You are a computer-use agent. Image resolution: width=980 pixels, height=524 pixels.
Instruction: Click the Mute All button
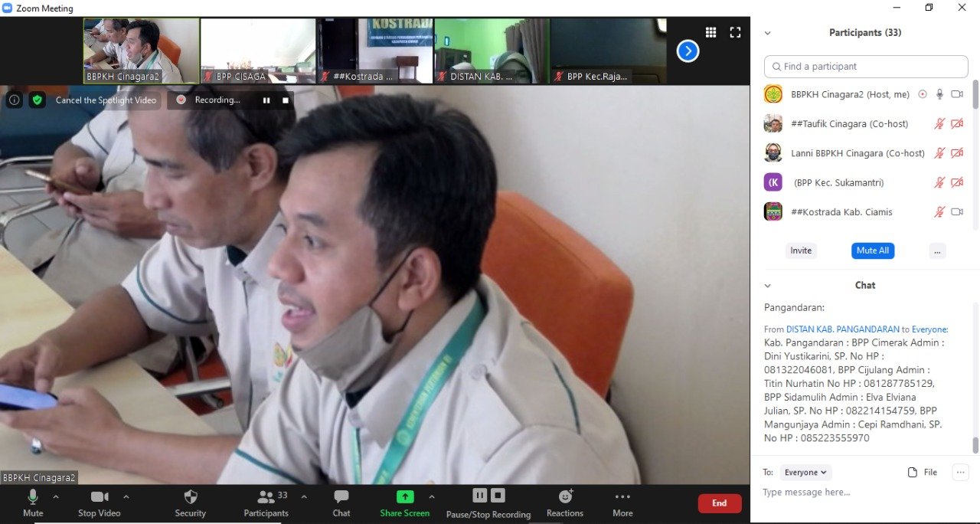pyautogui.click(x=872, y=251)
